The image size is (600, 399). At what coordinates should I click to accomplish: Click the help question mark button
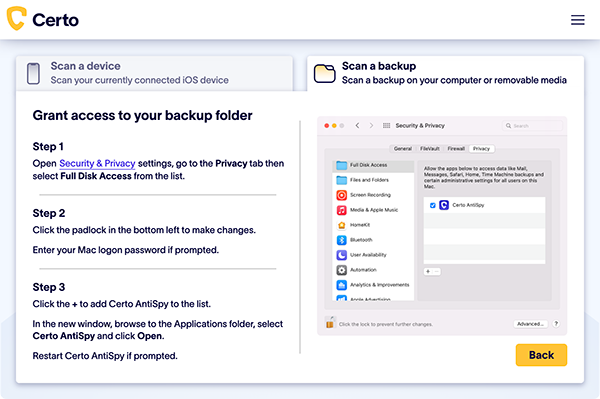coord(556,324)
